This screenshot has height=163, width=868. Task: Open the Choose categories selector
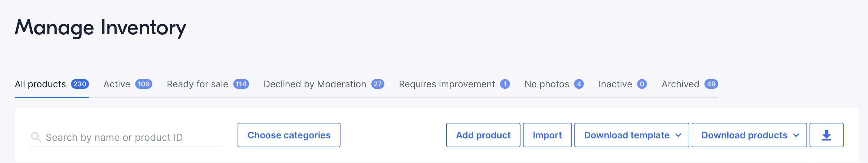point(289,135)
